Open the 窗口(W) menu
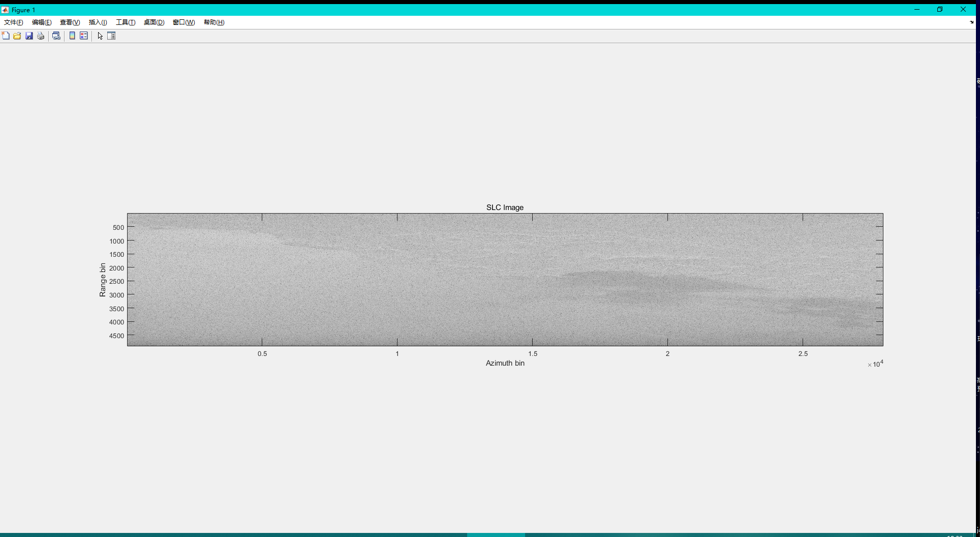 tap(184, 22)
